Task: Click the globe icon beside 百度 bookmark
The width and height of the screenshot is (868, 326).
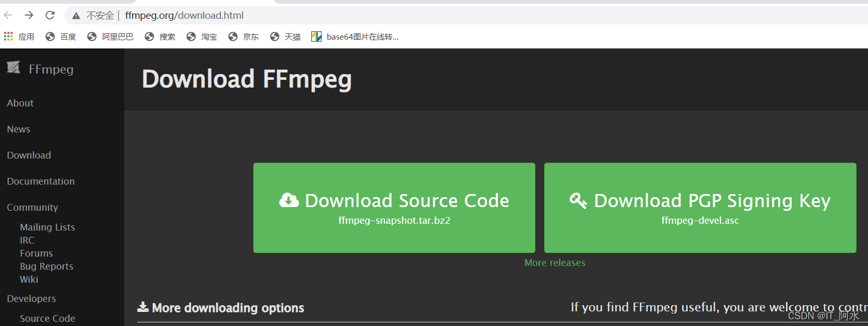Action: coord(50,37)
